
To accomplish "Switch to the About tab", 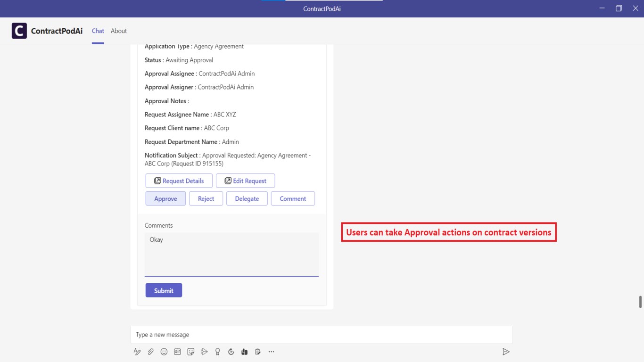I will pyautogui.click(x=119, y=31).
